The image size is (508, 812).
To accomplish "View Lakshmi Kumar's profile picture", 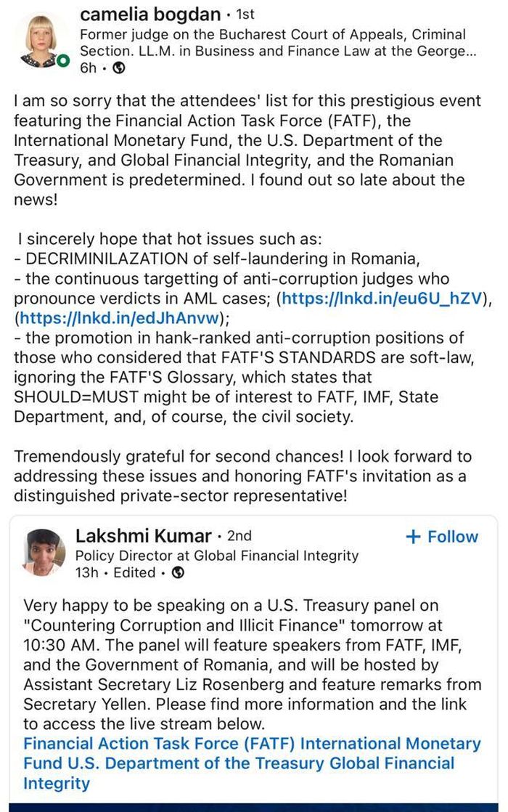I will (x=43, y=553).
